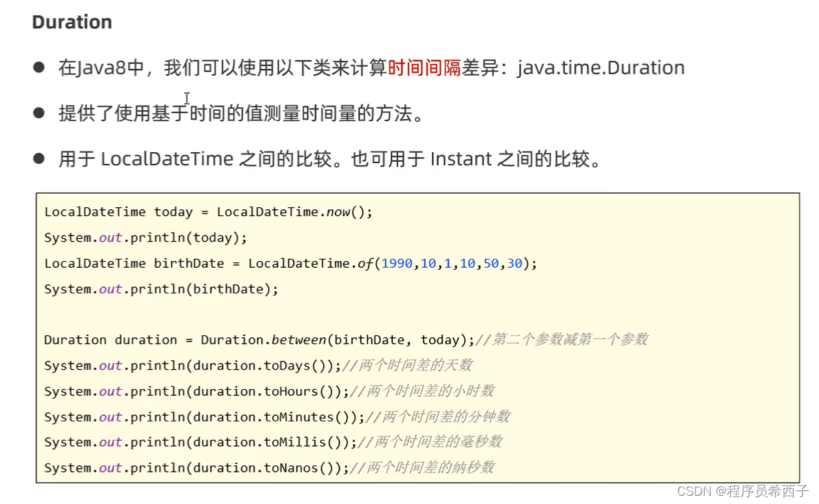Click the Duration heading

click(71, 22)
